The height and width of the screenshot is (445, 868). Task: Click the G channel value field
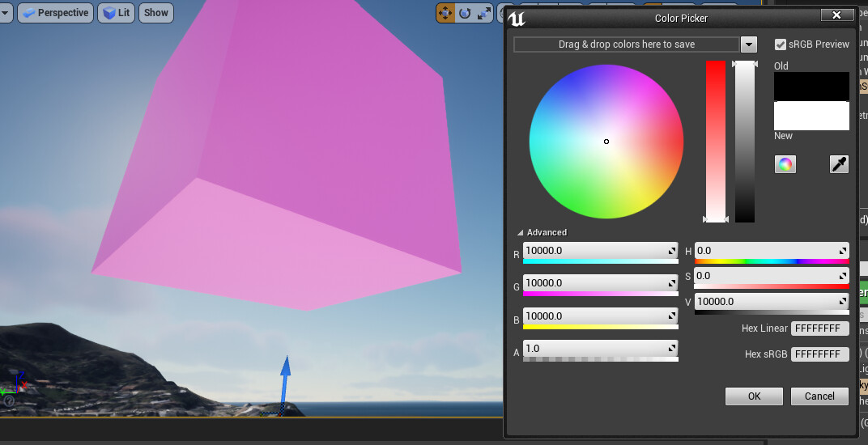click(x=600, y=283)
